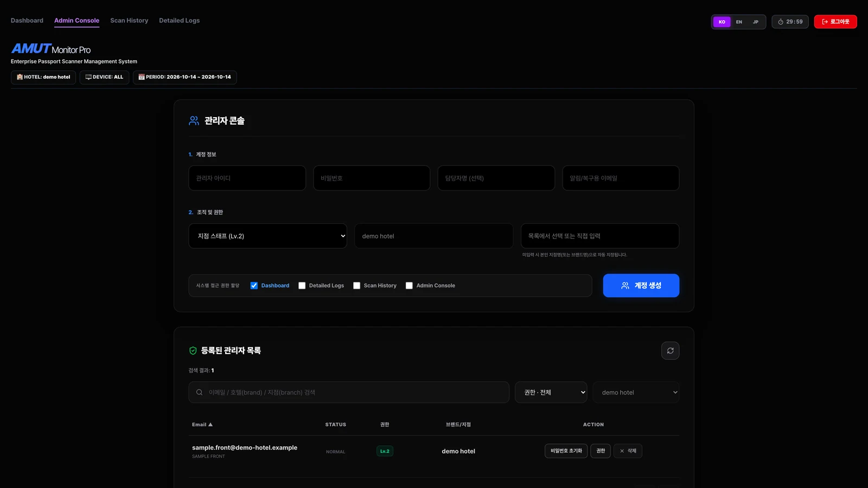The image size is (868, 488).
Task: Click the STATUS column header
Action: click(x=336, y=425)
